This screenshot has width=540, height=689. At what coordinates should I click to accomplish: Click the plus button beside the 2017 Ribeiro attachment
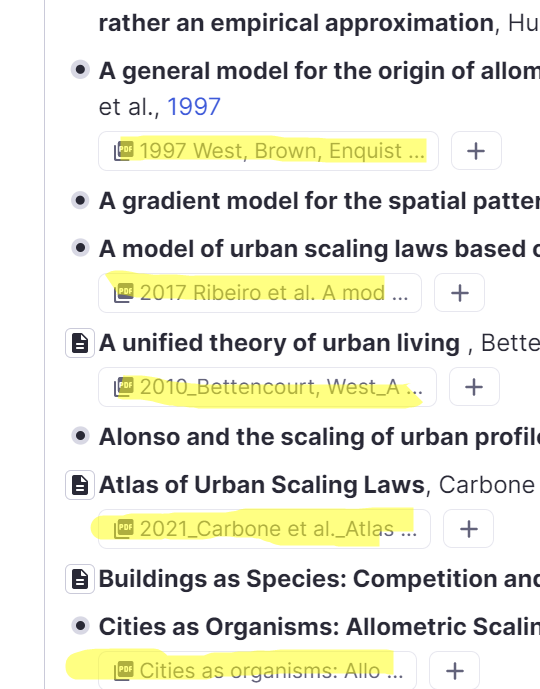click(x=460, y=293)
